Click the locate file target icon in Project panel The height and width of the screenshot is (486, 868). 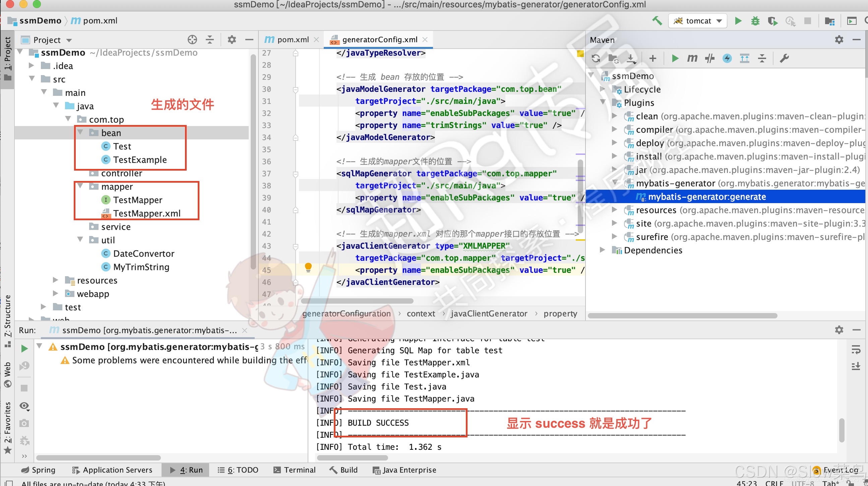[x=192, y=40]
